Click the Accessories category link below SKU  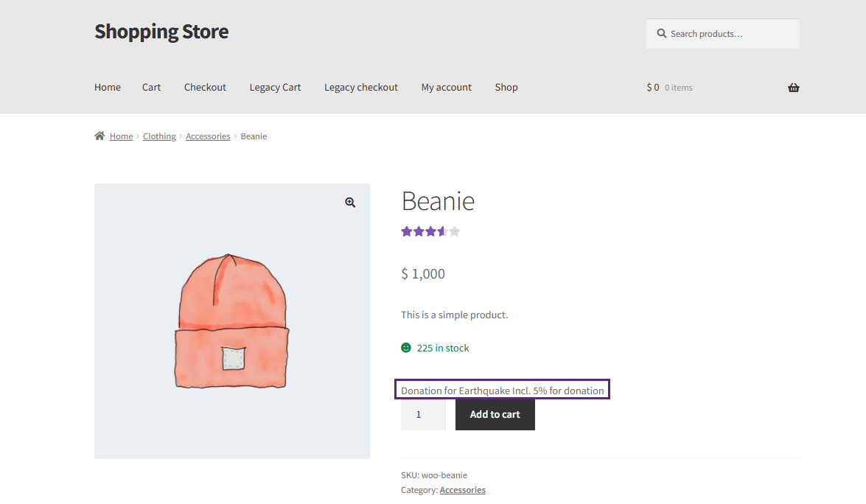point(462,490)
